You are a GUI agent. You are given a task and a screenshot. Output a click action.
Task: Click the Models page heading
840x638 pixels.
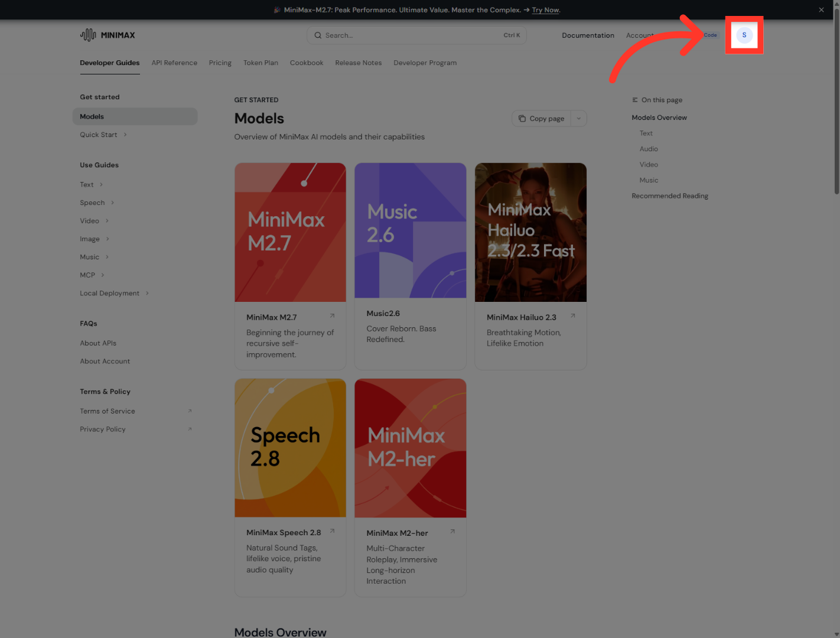[x=259, y=118]
